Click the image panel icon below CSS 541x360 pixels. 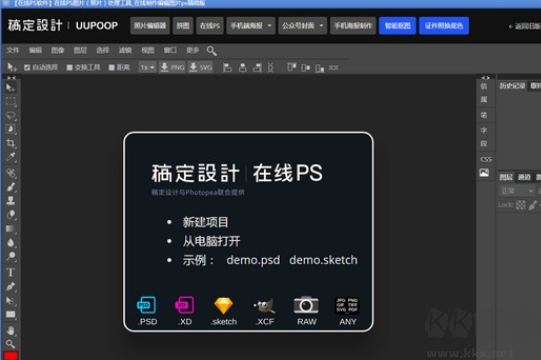[484, 173]
